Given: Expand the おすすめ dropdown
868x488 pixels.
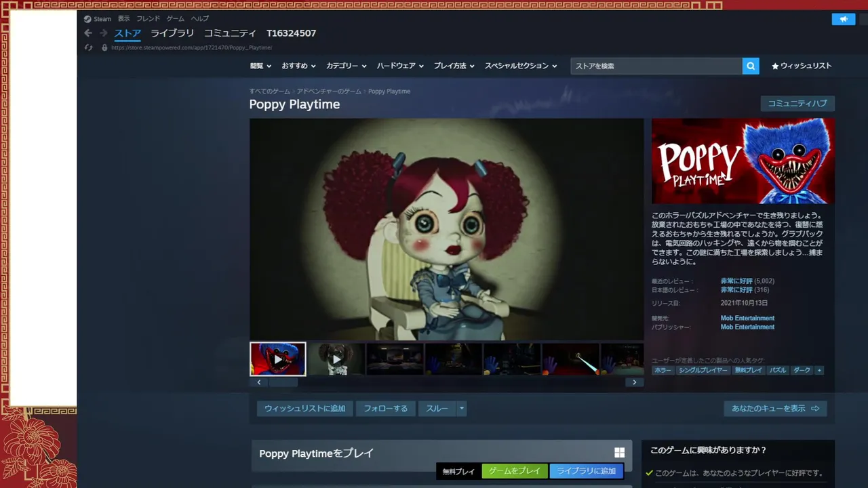Looking at the screenshot, I should pyautogui.click(x=299, y=66).
